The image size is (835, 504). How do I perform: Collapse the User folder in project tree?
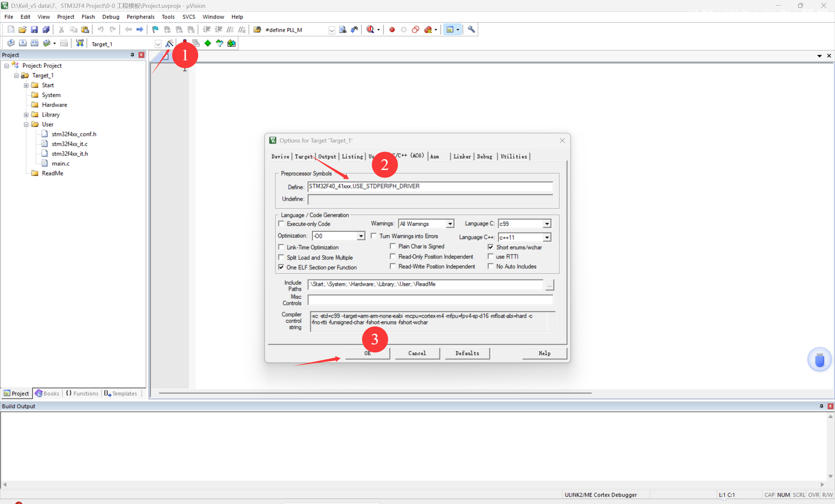(x=26, y=124)
